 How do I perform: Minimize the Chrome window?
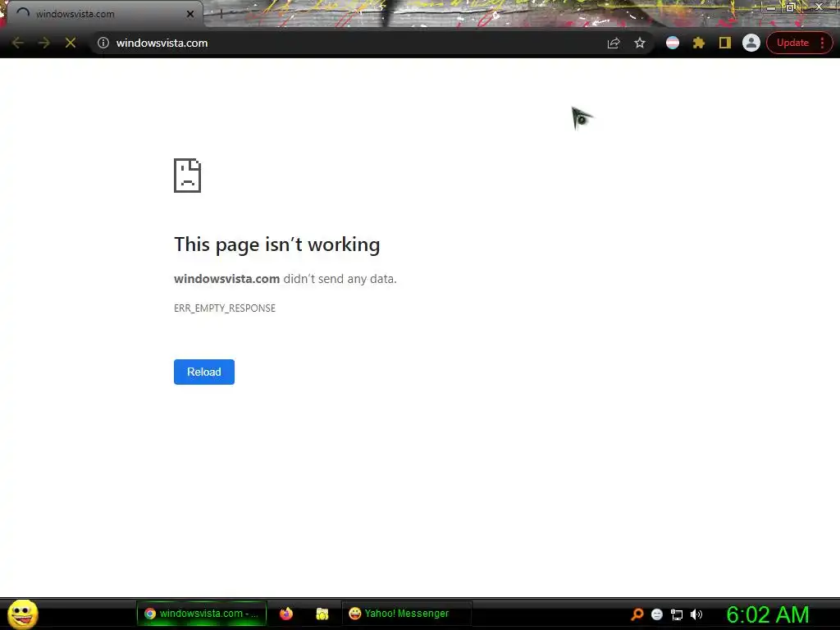point(771,7)
